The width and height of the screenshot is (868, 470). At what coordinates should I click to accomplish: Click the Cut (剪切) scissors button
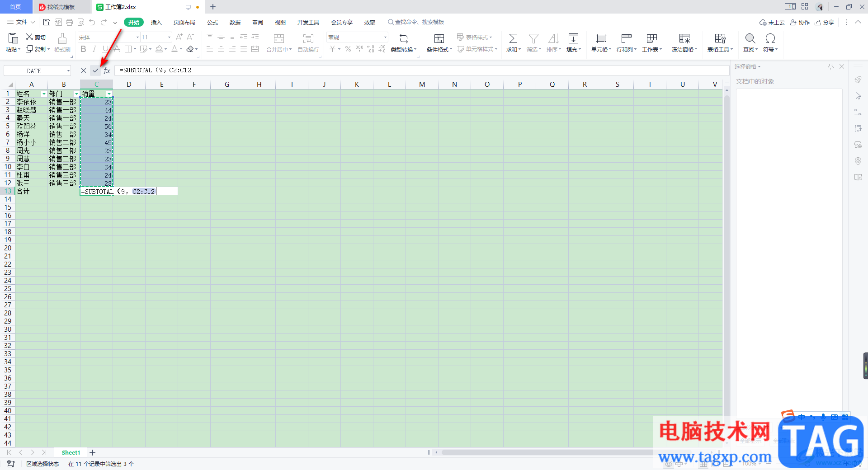36,37
